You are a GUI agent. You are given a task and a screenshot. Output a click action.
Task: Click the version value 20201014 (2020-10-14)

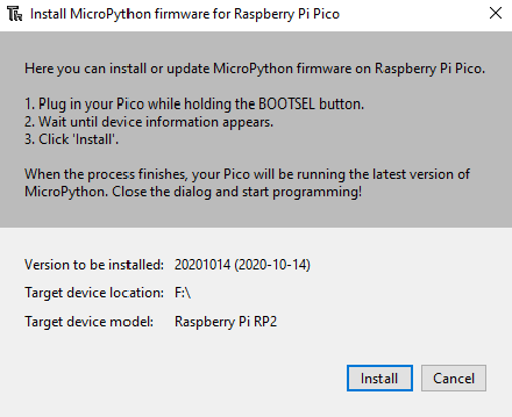(242, 265)
